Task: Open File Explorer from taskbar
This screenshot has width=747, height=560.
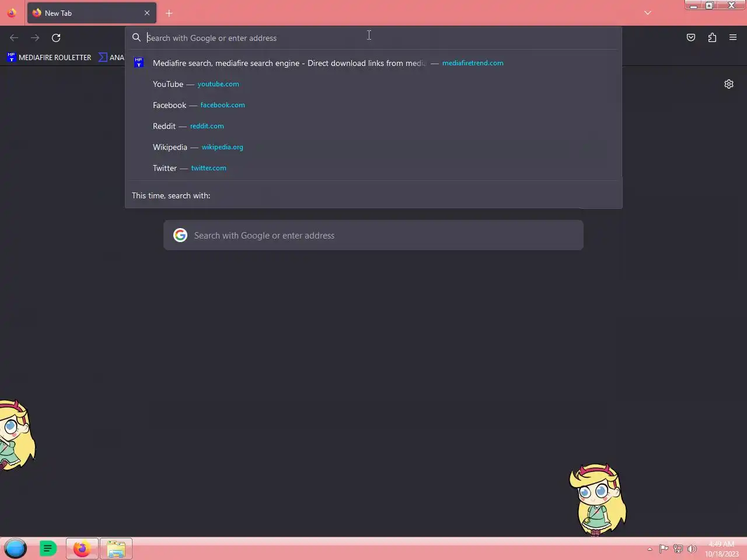Action: point(116,549)
